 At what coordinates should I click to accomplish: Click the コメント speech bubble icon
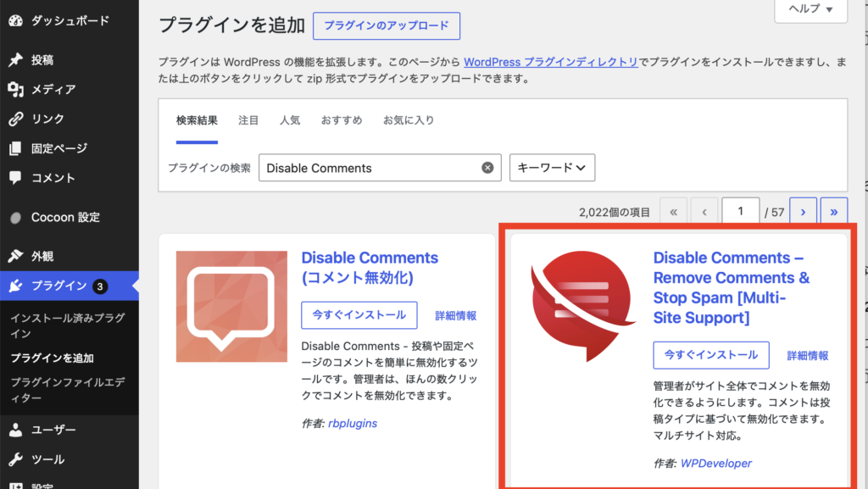tap(15, 178)
